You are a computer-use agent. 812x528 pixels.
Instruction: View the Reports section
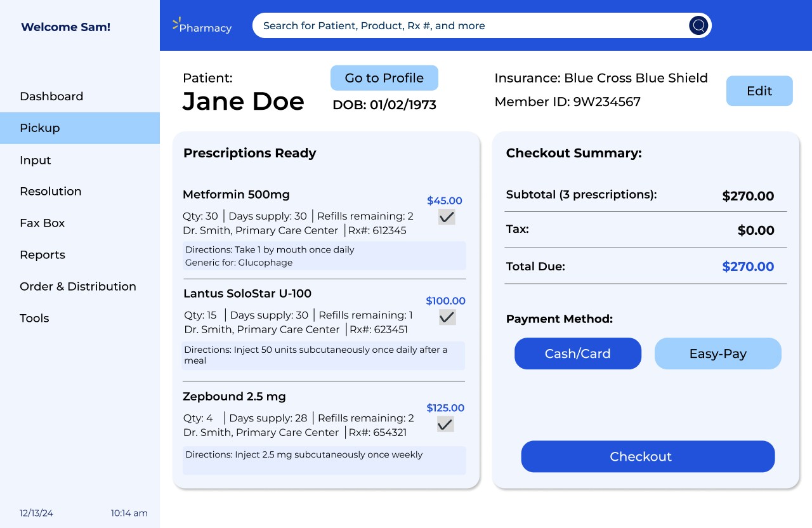point(43,254)
